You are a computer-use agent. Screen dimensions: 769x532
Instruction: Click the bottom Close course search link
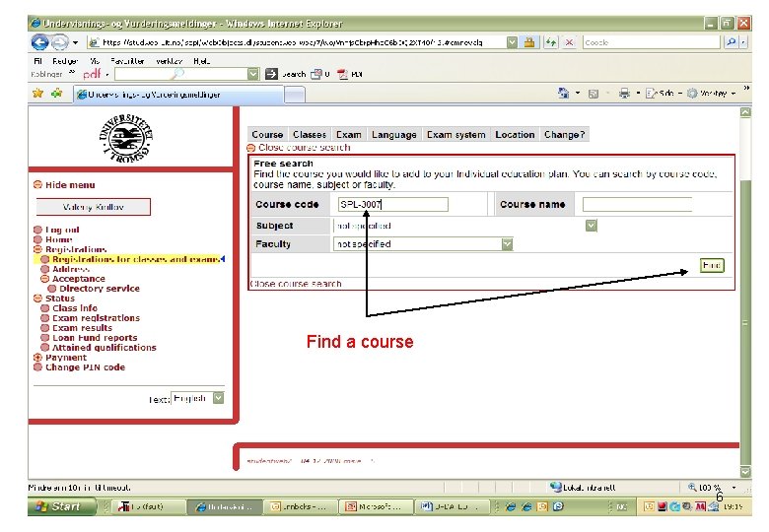(296, 283)
